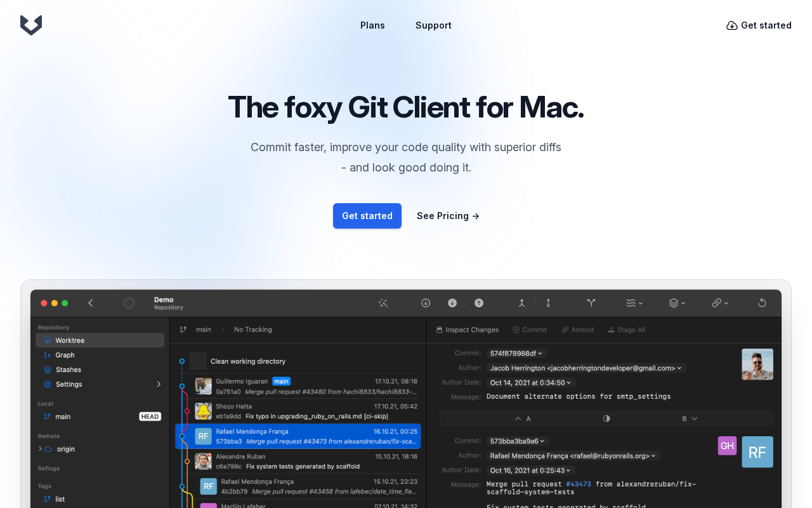Select Shozo Hatta's commit eb1a9dd
Screen dimensions: 812x508
tap(298, 411)
